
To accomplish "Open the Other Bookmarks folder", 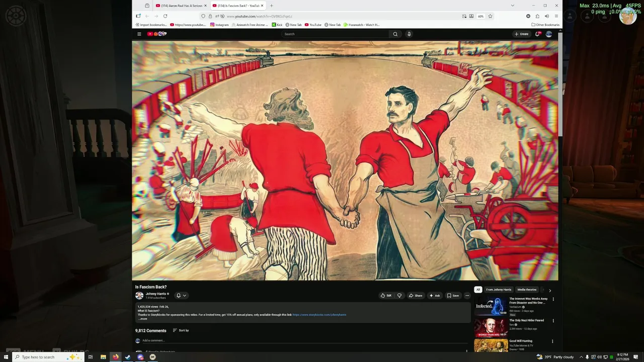I will (x=545, y=25).
